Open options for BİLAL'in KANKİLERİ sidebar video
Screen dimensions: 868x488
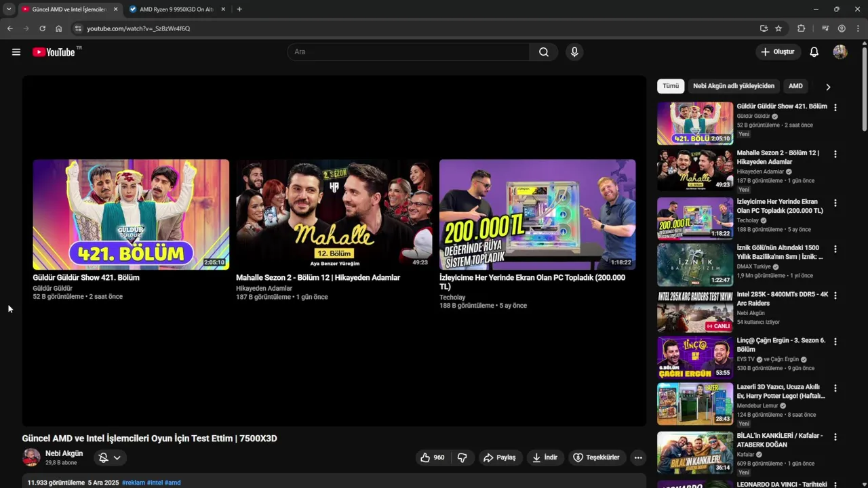[835, 437]
